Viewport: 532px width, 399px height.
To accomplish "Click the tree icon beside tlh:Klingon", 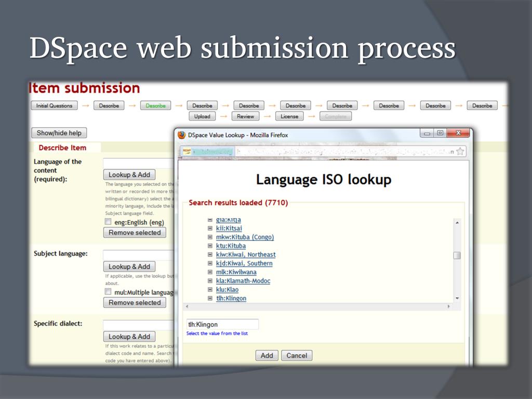I will [210, 299].
